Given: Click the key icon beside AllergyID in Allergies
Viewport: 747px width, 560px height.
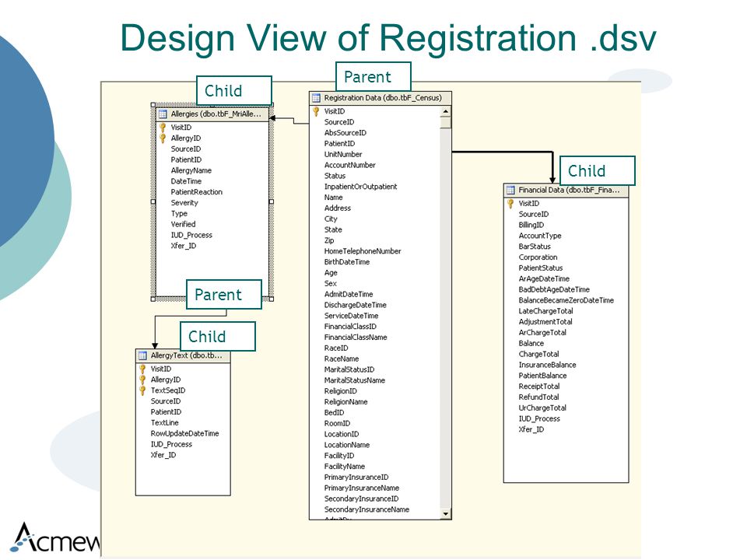Looking at the screenshot, I should pos(163,138).
